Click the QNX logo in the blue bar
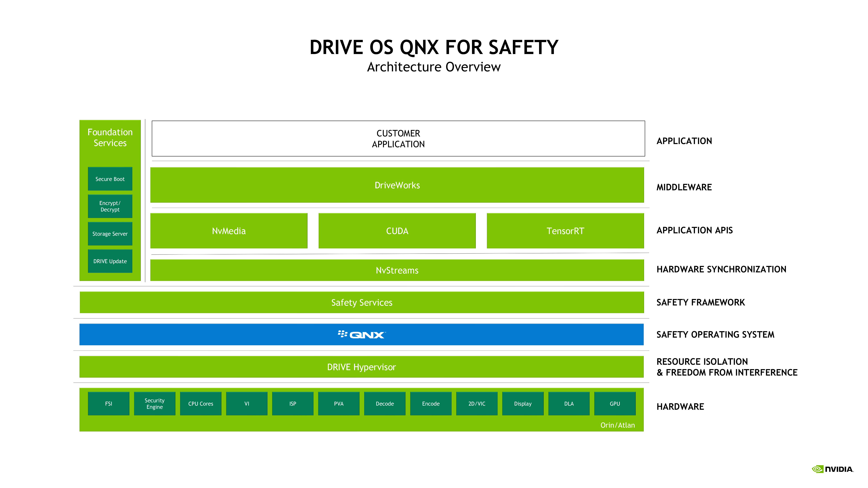 [361, 334]
